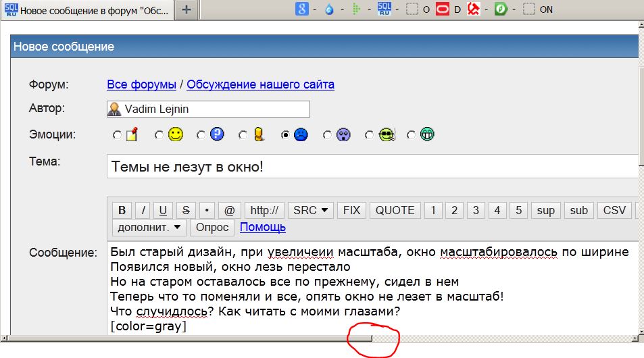Open a new browser tab
This screenshot has height=358, width=644.
point(187,9)
